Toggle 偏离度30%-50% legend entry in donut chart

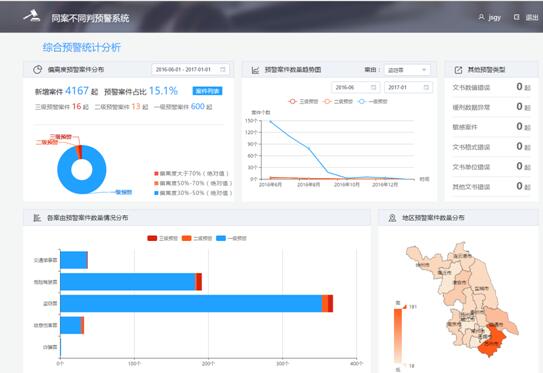pyautogui.click(x=193, y=193)
